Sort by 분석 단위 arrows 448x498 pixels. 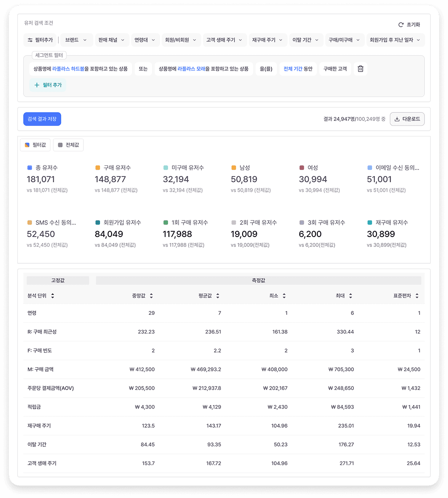(53, 296)
